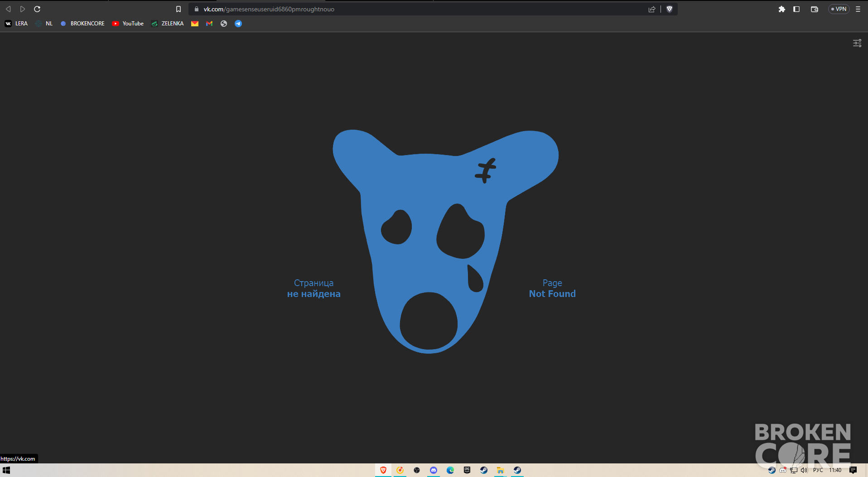Click the VPN button
Screen dimensions: 868x477
tap(839, 9)
